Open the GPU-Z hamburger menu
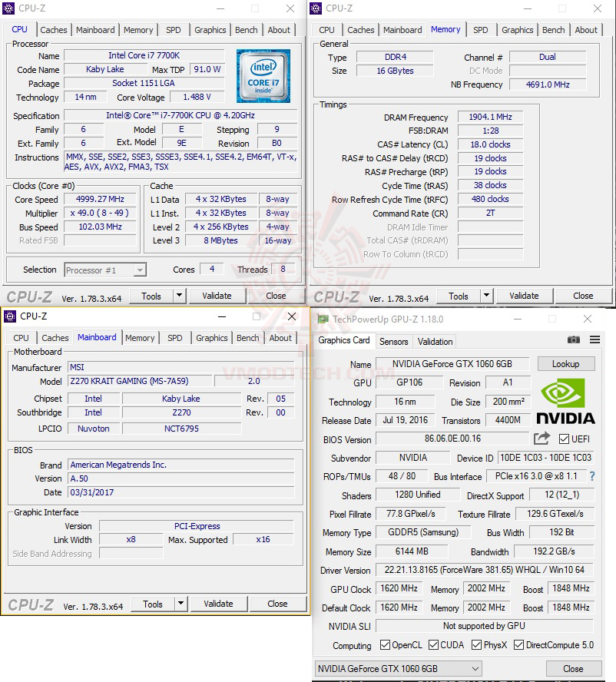Screen dimensions: 616x682 pos(593,340)
